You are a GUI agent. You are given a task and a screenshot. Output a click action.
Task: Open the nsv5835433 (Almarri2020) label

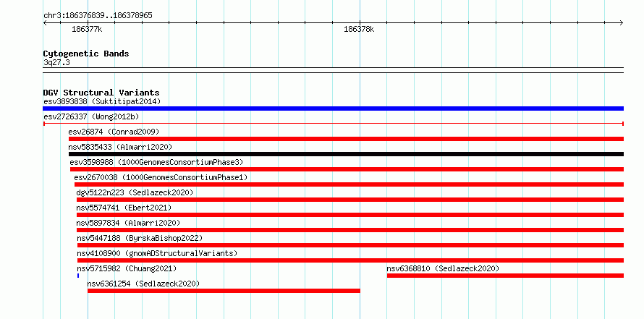[x=120, y=147]
